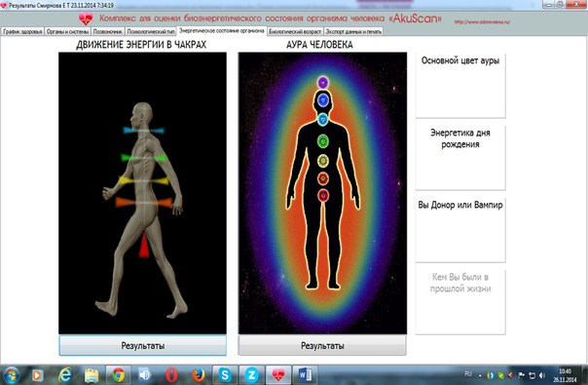Open the blue Z app taskbar icon
The height and width of the screenshot is (385, 588).
click(x=251, y=375)
